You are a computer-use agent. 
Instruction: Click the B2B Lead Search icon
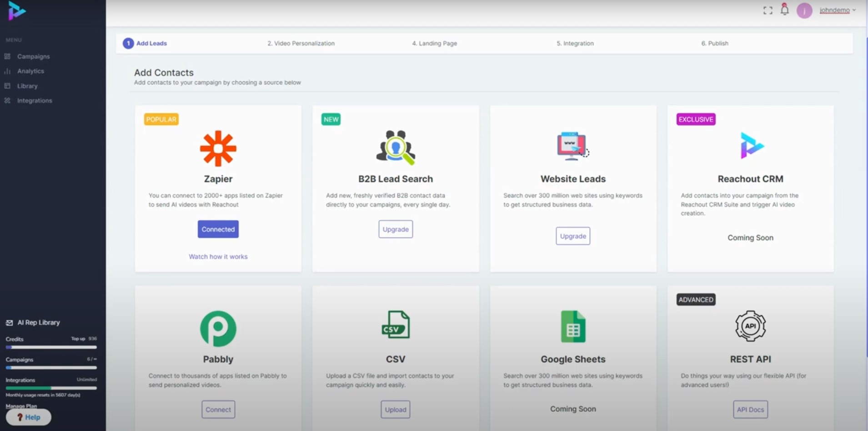point(396,148)
